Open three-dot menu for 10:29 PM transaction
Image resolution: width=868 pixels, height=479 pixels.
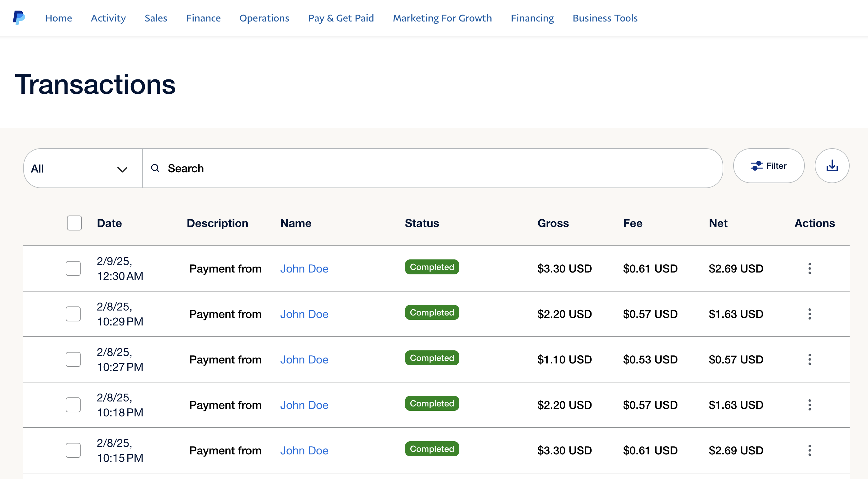coord(809,314)
